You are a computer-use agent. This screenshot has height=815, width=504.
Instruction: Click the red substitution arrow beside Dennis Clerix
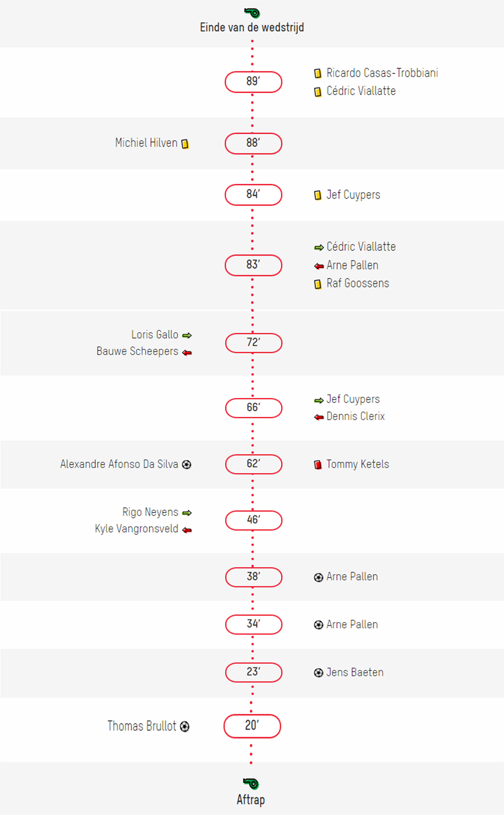[319, 417]
